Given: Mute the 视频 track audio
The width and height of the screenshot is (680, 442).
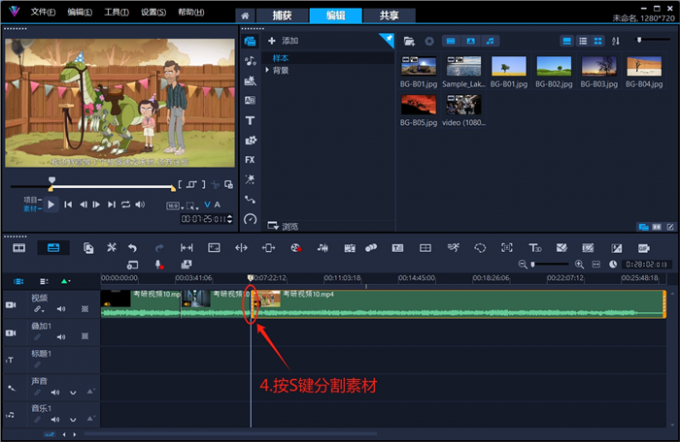Looking at the screenshot, I should [61, 309].
